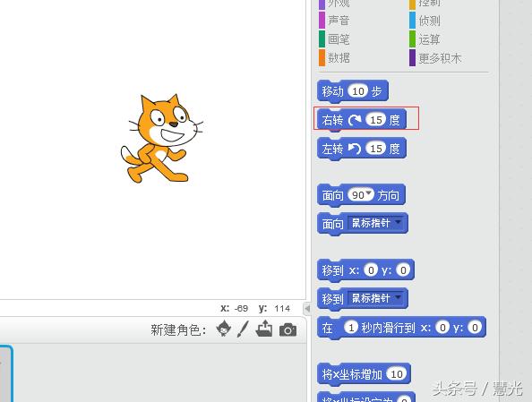This screenshot has height=402, width=532.
Task: Click the x value in 滑行到 block
Action: [x=442, y=328]
